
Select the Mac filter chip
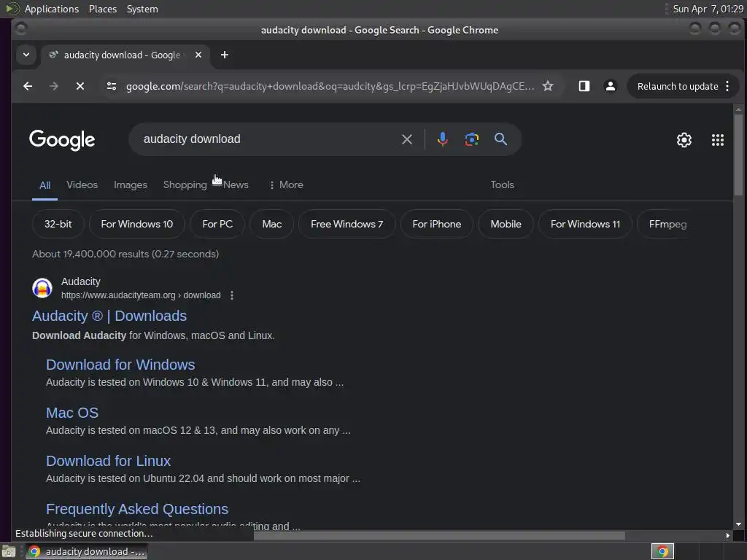(271, 224)
